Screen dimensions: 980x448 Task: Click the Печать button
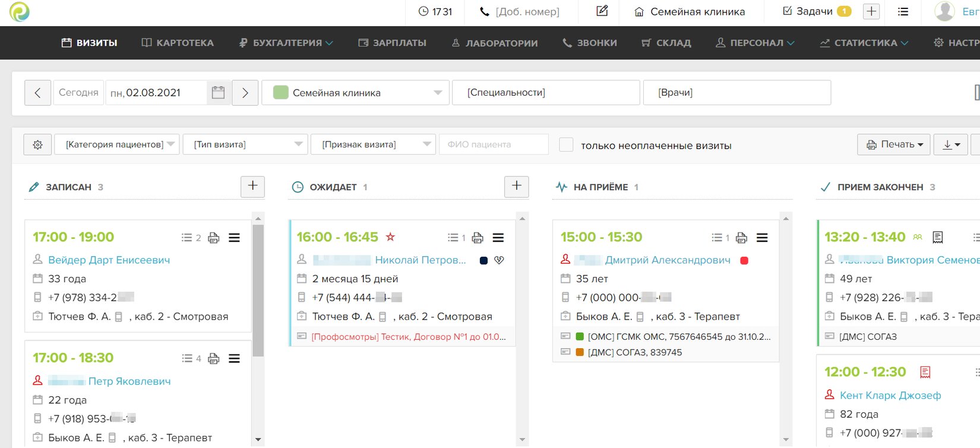pos(893,144)
